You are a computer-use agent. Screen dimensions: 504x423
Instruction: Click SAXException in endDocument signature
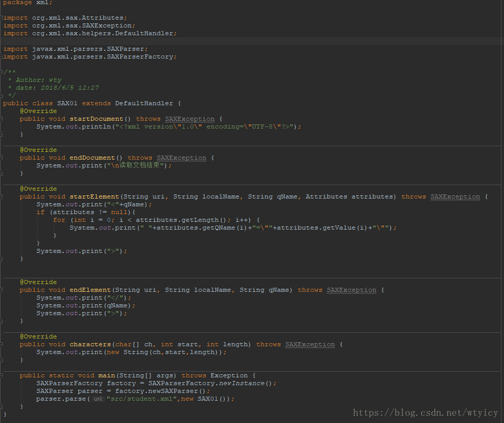(181, 158)
